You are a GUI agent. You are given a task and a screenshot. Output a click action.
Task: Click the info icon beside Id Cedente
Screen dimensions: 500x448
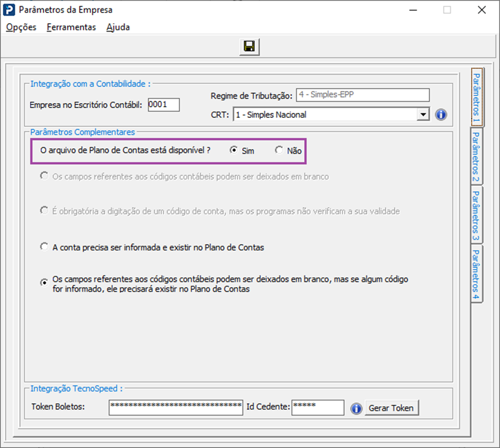click(356, 408)
